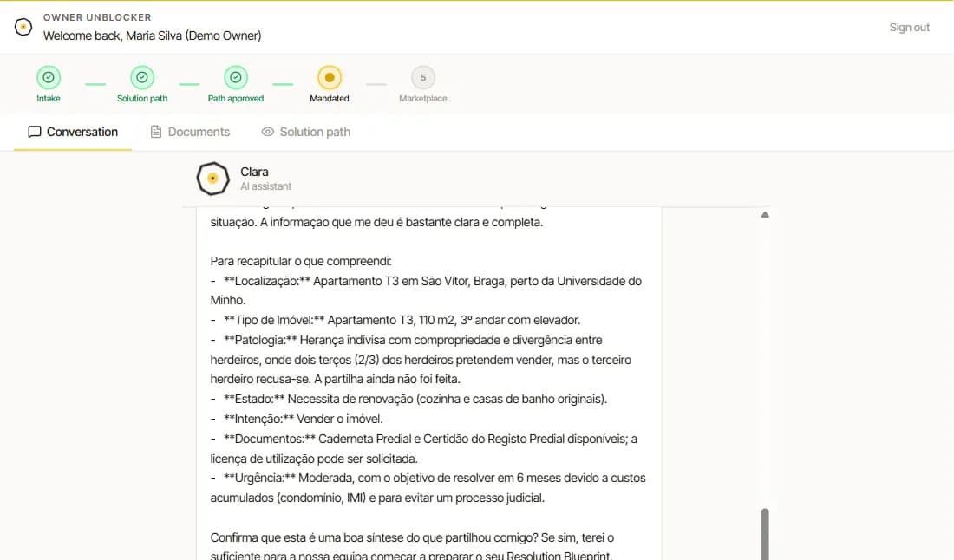
Task: Select the Solution path step checkmark circle
Action: (x=141, y=77)
